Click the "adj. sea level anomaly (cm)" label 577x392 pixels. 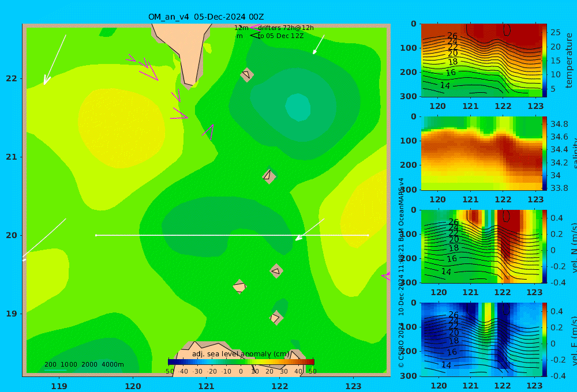click(x=241, y=354)
